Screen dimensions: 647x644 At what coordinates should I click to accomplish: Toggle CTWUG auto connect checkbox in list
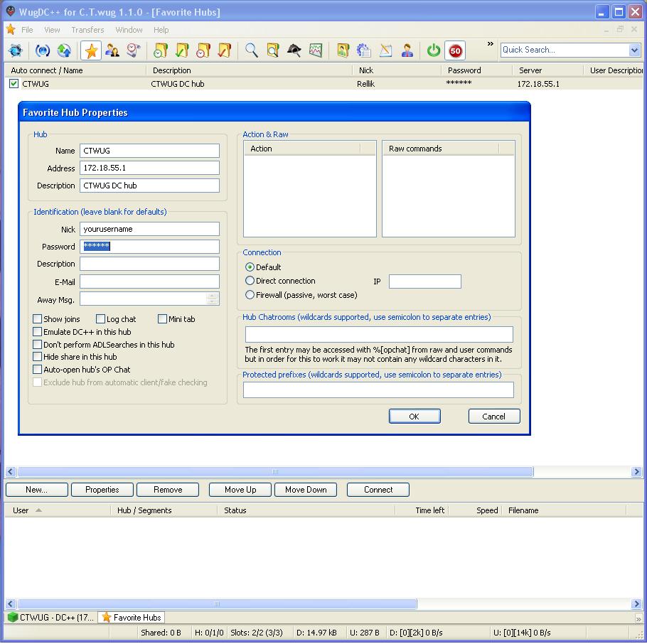[x=14, y=84]
